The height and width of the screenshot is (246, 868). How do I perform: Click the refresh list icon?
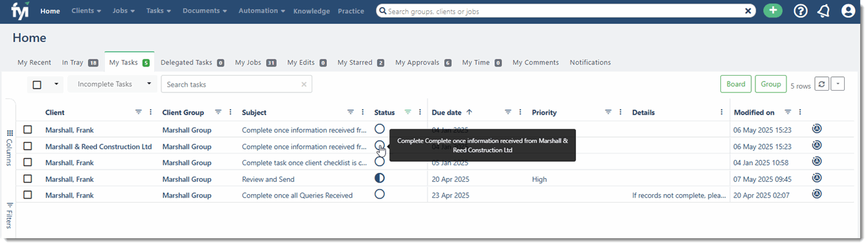(x=821, y=84)
